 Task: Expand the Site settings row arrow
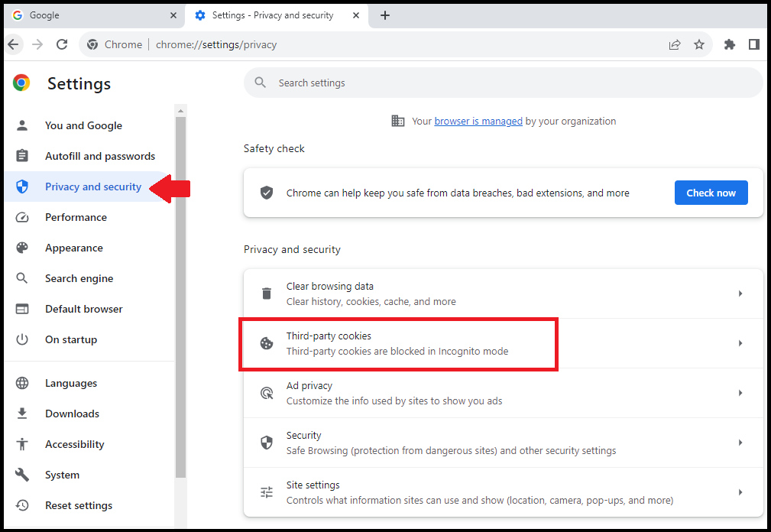click(740, 492)
